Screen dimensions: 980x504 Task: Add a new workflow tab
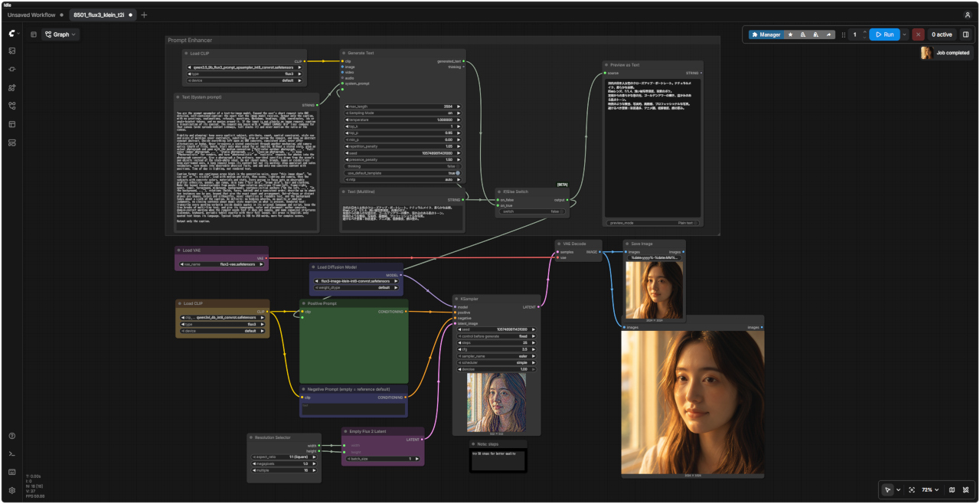pos(144,15)
